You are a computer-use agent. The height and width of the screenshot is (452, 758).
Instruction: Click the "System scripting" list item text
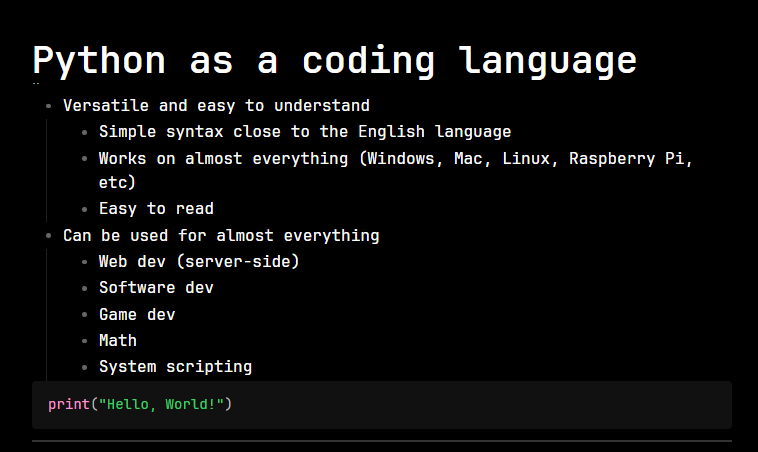175,367
